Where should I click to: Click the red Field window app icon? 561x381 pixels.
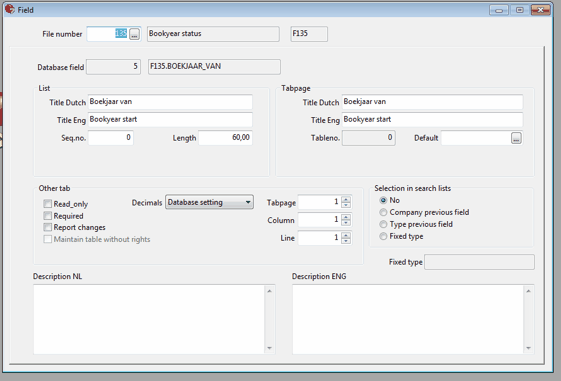[x=10, y=9]
